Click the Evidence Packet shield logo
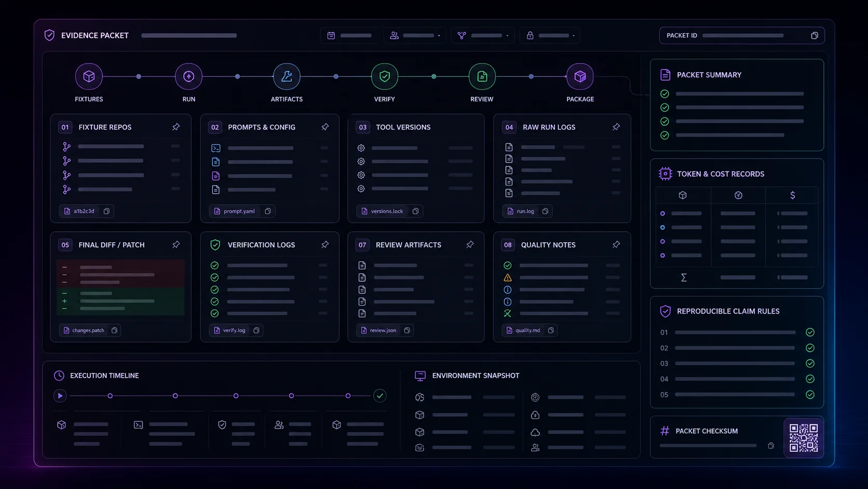This screenshot has width=868, height=489. click(49, 35)
